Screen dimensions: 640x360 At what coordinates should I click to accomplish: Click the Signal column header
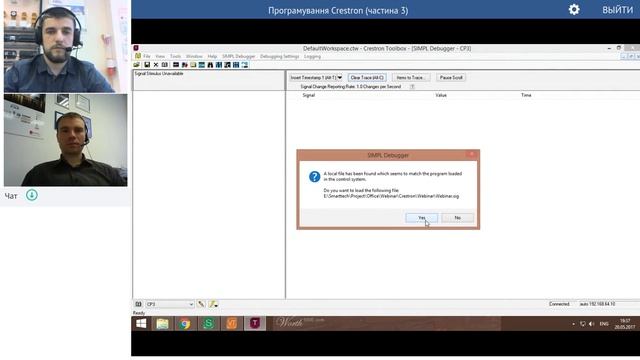coord(309,95)
